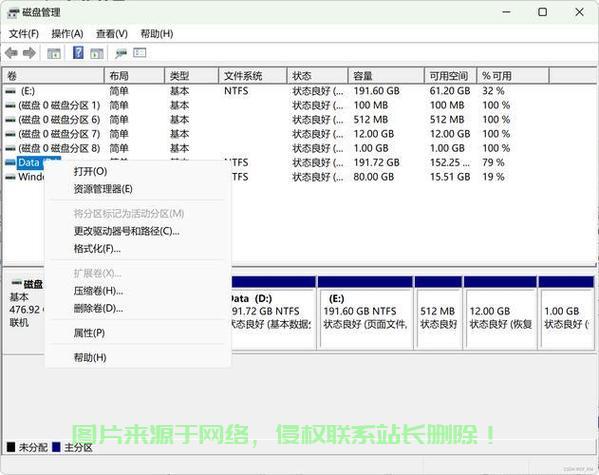Select (E:) 191.60 GB partition block in disk map

365,313
